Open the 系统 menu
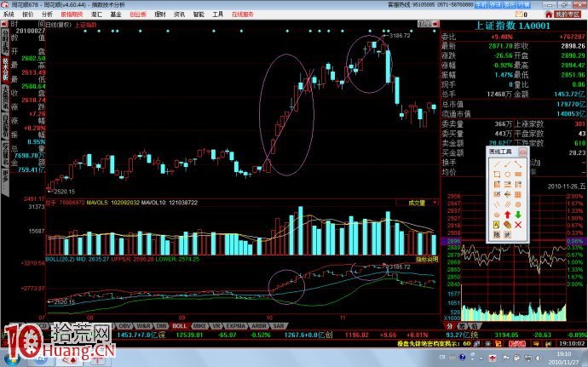This screenshot has height=367, width=588. pos(9,14)
